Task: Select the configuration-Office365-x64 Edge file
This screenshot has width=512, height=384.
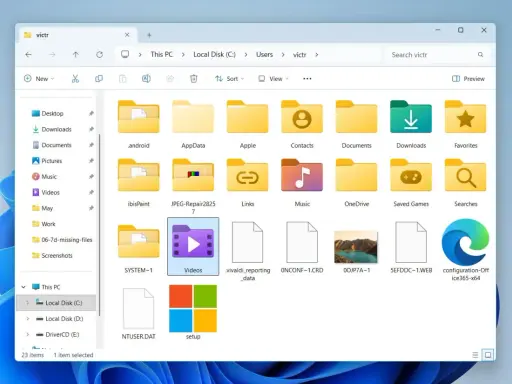Action: [x=466, y=250]
